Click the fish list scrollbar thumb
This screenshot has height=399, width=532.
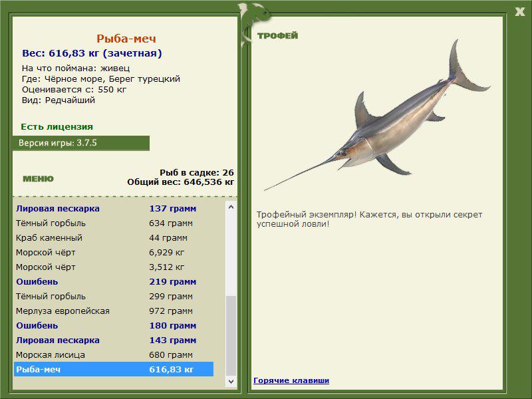pos(231,336)
